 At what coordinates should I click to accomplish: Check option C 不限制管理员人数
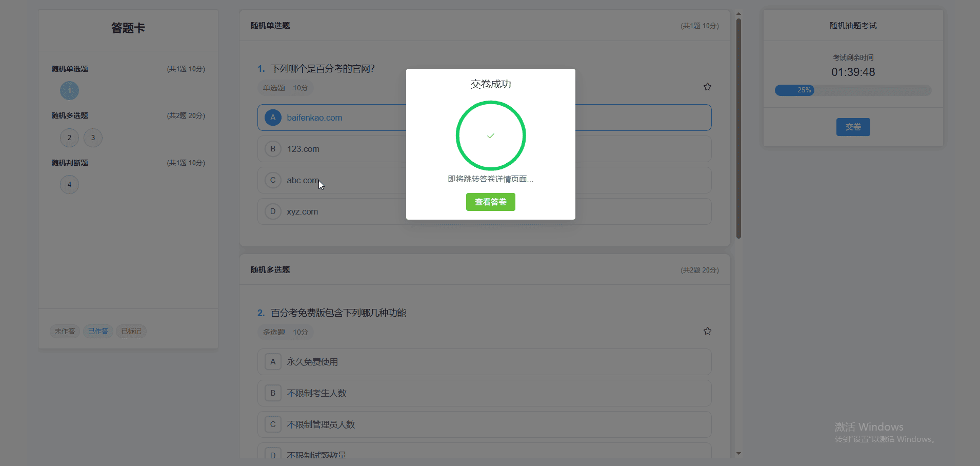(359, 424)
